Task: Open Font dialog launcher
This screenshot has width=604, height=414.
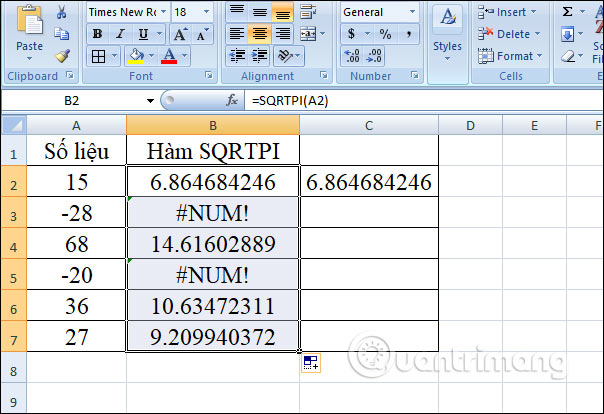Action: pyautogui.click(x=209, y=75)
